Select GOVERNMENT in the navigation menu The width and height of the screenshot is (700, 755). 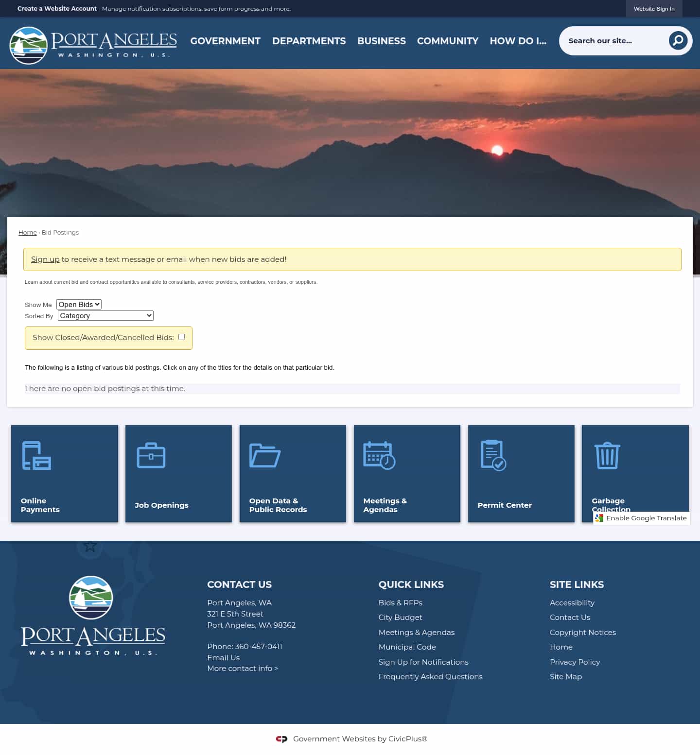pyautogui.click(x=225, y=41)
